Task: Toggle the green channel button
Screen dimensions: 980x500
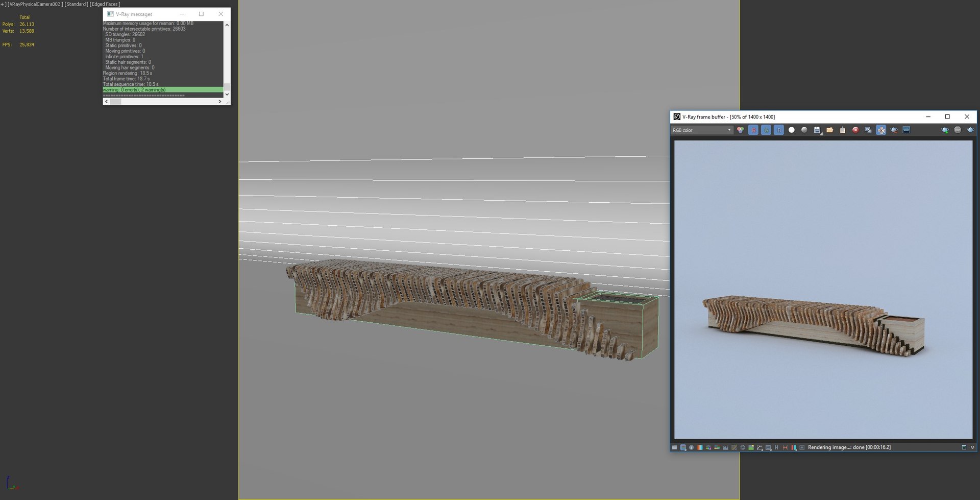Action: [x=766, y=130]
